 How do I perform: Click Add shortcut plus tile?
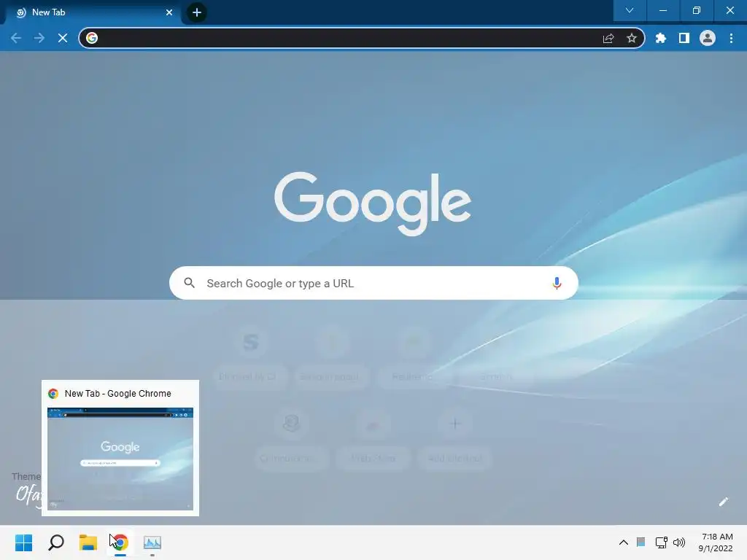[455, 437]
